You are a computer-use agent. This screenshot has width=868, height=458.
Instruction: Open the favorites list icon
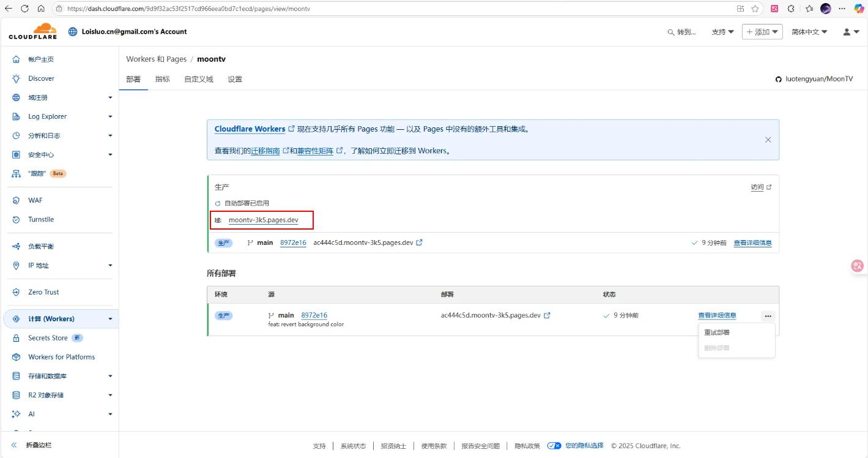pyautogui.click(x=809, y=9)
